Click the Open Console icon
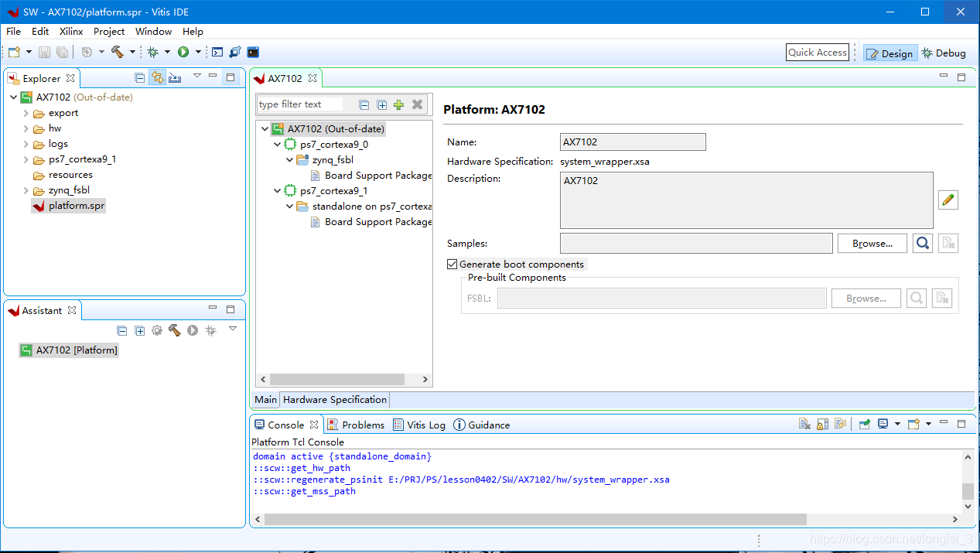 coord(913,424)
